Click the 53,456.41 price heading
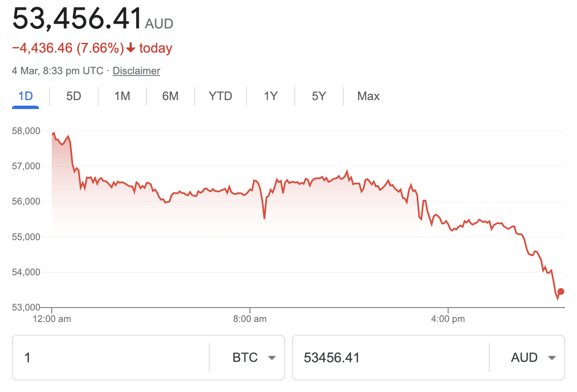Screen dimensions: 577x392 pyautogui.click(x=77, y=19)
